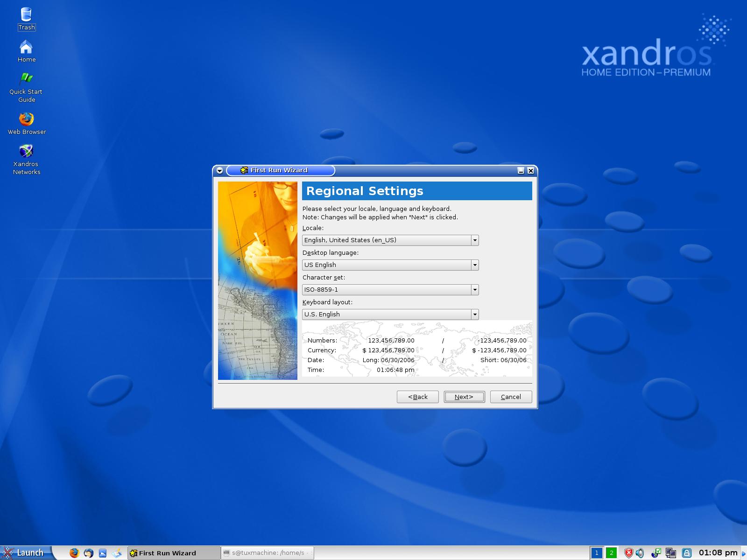The height and width of the screenshot is (560, 747).
Task: Open the blue file manager icon on the taskbar
Action: point(103,553)
